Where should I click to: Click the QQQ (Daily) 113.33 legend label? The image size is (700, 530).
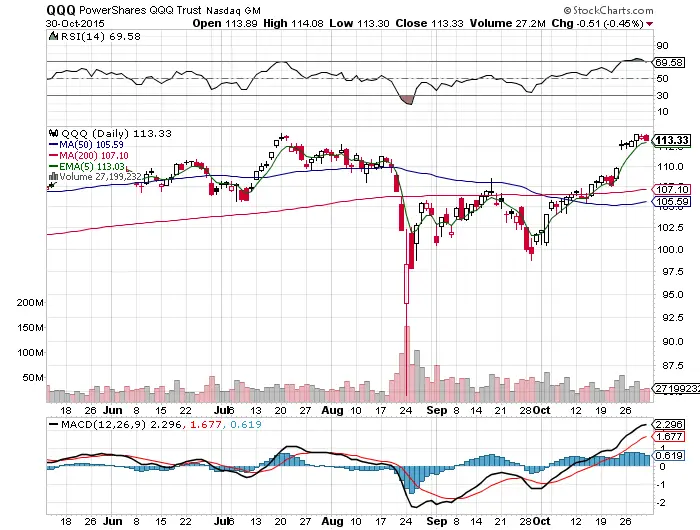[117, 133]
